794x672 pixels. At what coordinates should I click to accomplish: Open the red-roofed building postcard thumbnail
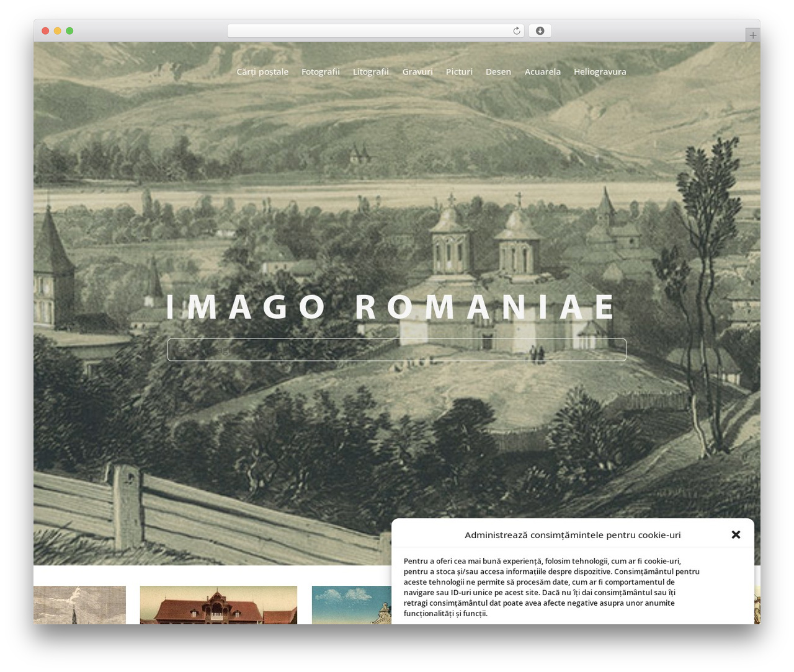[218, 605]
